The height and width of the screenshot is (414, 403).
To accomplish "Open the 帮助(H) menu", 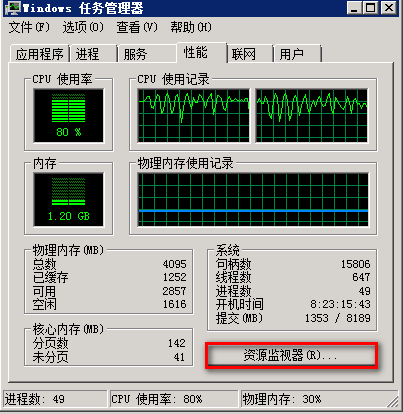I will 191,27.
